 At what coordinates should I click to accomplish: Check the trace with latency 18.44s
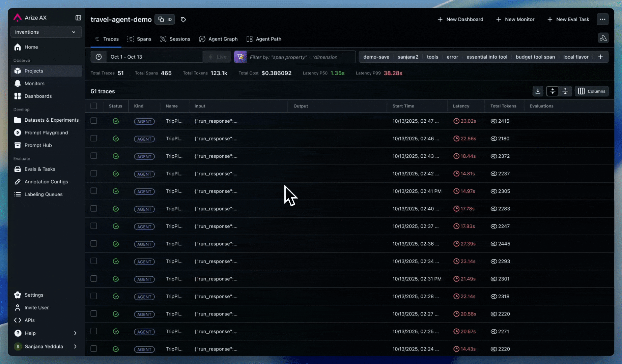coord(94,156)
